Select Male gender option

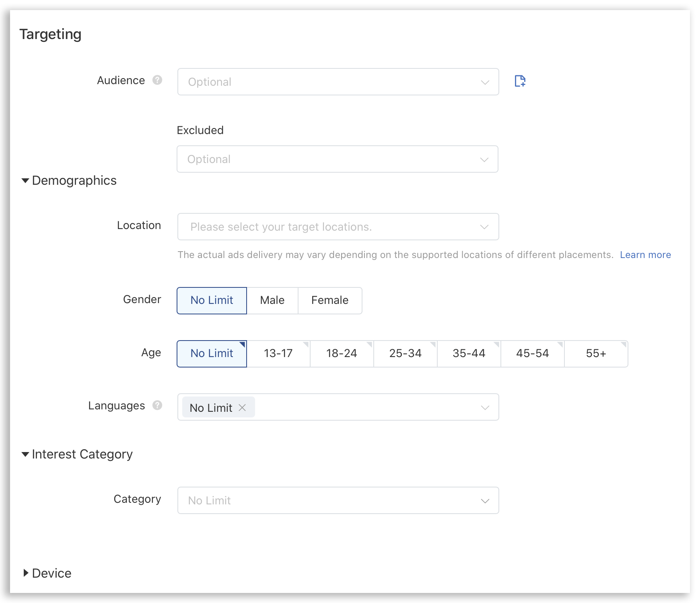pos(272,300)
